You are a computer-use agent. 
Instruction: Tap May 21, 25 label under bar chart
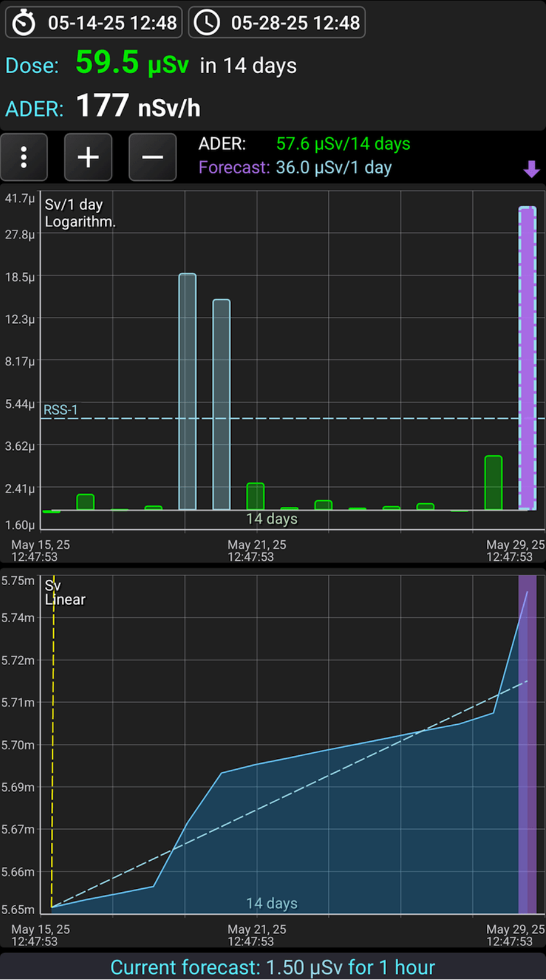click(256, 551)
